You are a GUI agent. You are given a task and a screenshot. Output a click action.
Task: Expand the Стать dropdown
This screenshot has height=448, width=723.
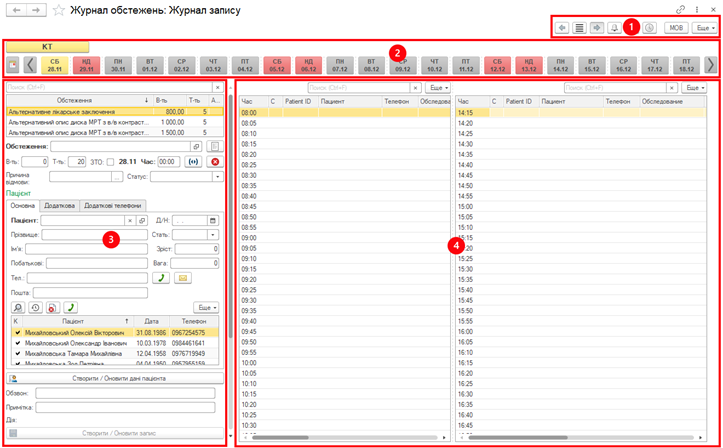(x=213, y=234)
